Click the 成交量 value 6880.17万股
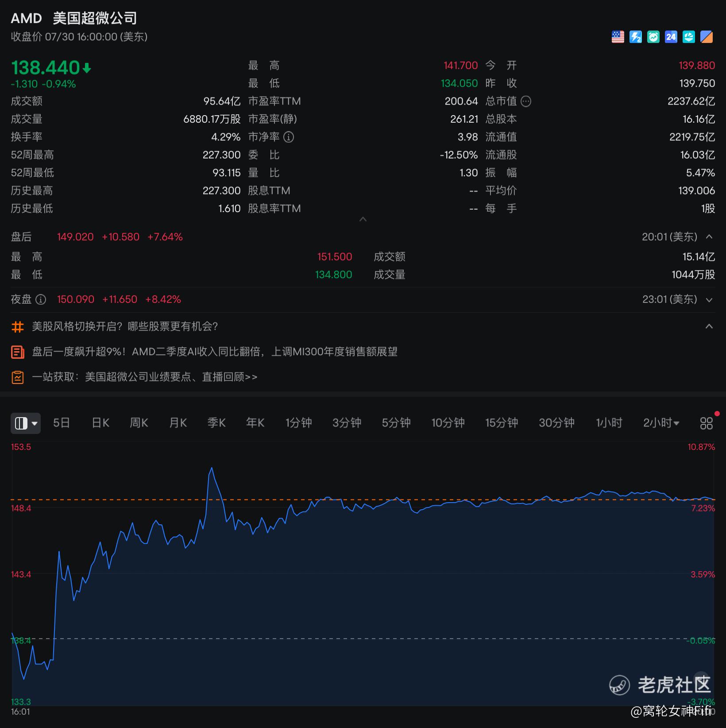Viewport: 726px width, 728px height. pyautogui.click(x=212, y=119)
